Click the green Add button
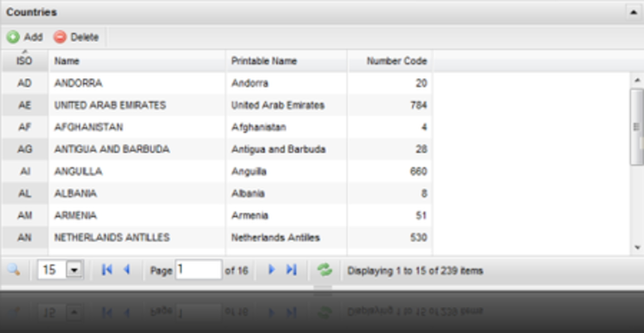 click(25, 37)
